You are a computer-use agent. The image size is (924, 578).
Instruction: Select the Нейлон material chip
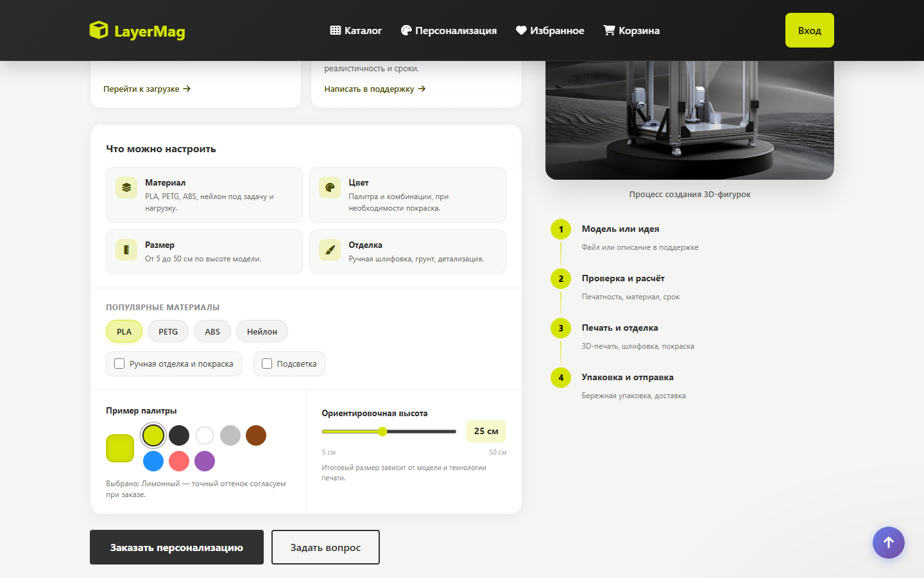(262, 331)
